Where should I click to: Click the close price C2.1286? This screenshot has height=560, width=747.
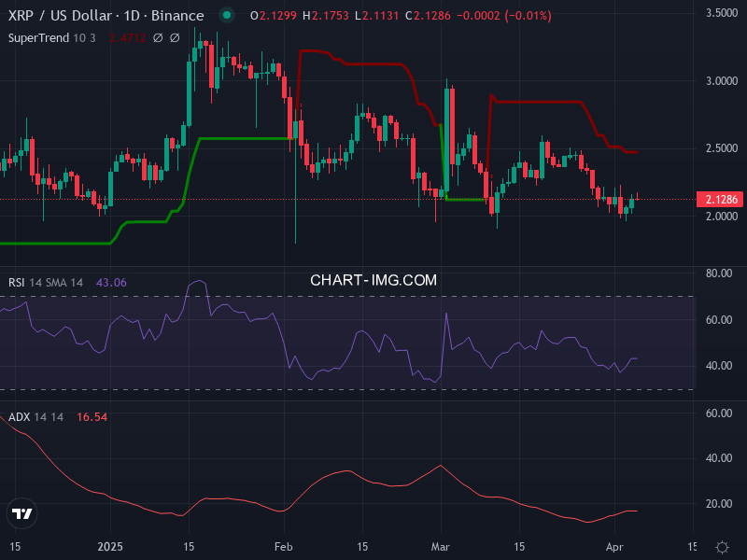pos(428,16)
